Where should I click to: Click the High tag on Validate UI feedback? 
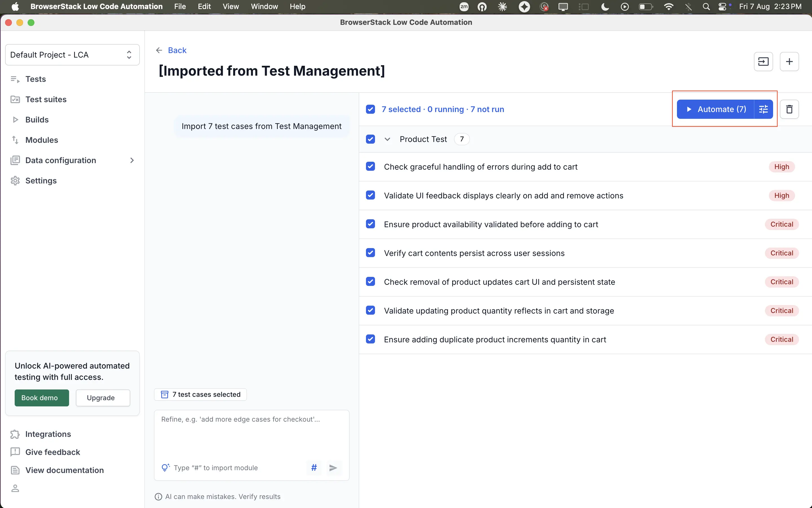coord(782,196)
